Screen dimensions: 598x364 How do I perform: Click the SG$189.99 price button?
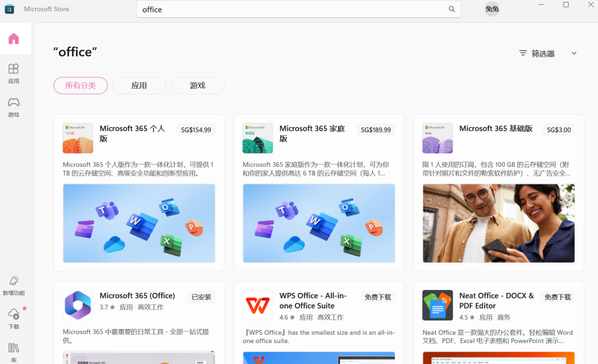point(376,129)
